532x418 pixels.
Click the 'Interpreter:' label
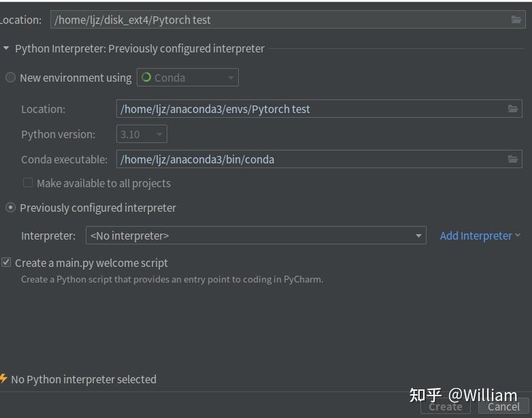(x=48, y=236)
